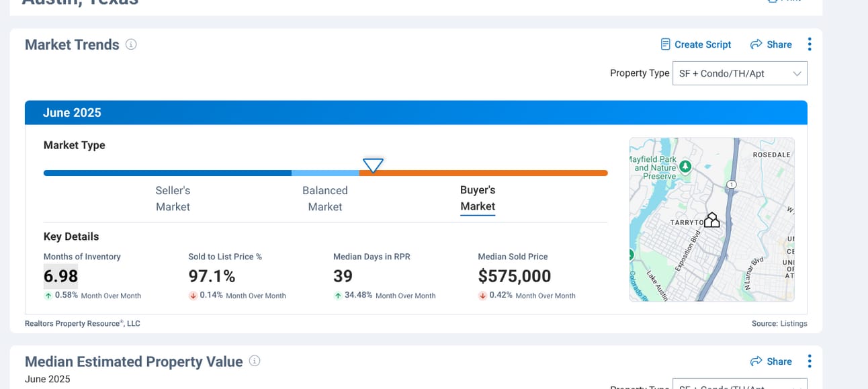Select the Balanced Market label
Screen dimensions: 868x389
(x=325, y=198)
